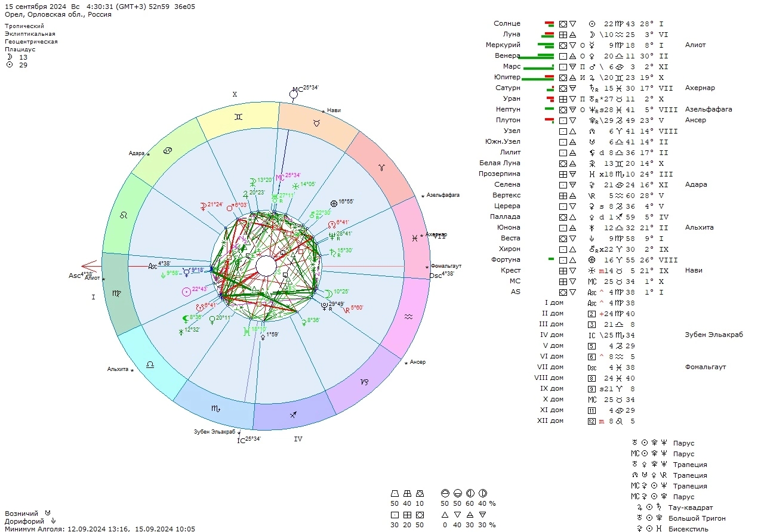This screenshot has width=764, height=532.
Task: Select the Scorpio sign on the zodiac ring
Action: [x=215, y=408]
